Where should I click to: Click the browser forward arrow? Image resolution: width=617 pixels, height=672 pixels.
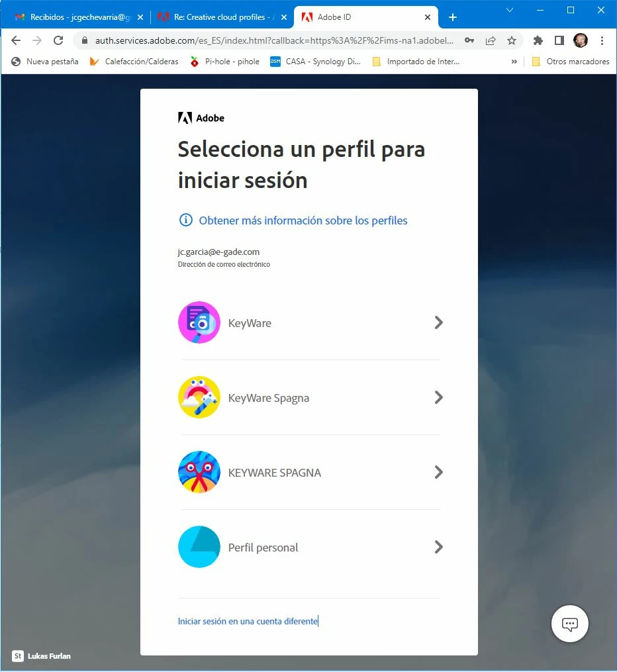coord(37,40)
